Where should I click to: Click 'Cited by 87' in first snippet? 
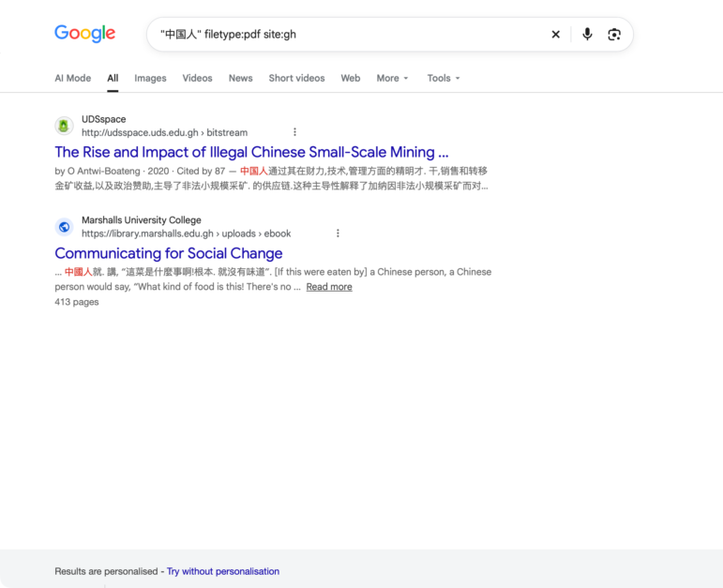click(x=201, y=171)
